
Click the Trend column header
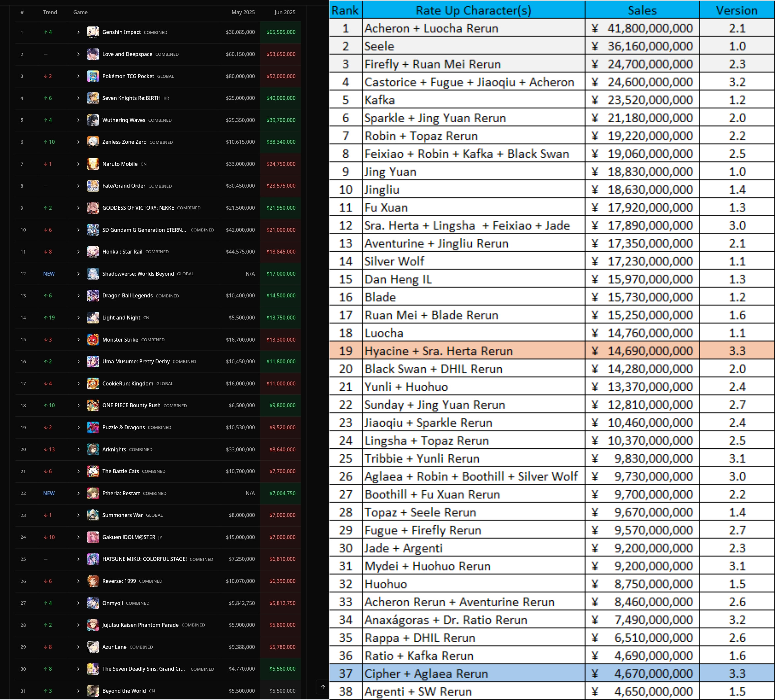[x=50, y=12]
